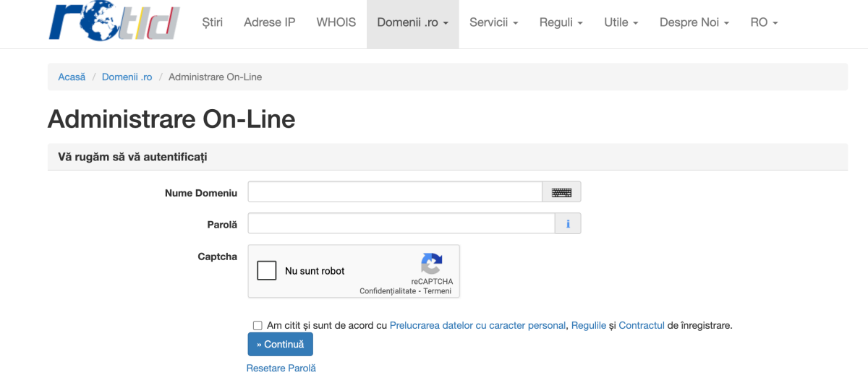
Task: Open the virtual keyboard icon
Action: pyautogui.click(x=561, y=192)
